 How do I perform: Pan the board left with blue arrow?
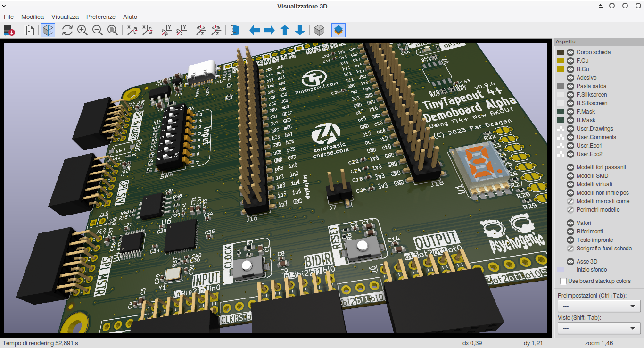(255, 31)
